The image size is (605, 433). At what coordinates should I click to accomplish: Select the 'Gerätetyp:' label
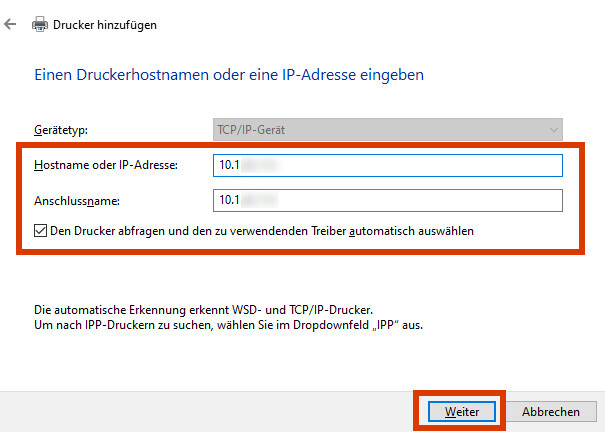coord(61,130)
